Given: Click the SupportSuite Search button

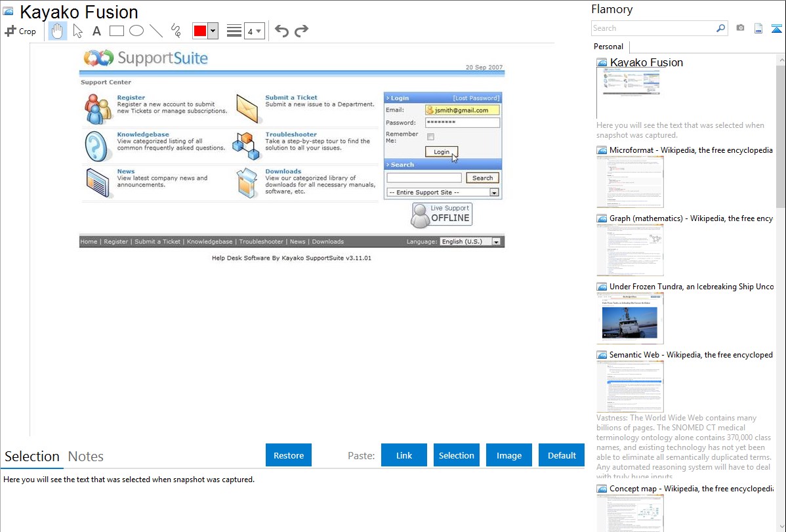Looking at the screenshot, I should (x=482, y=178).
